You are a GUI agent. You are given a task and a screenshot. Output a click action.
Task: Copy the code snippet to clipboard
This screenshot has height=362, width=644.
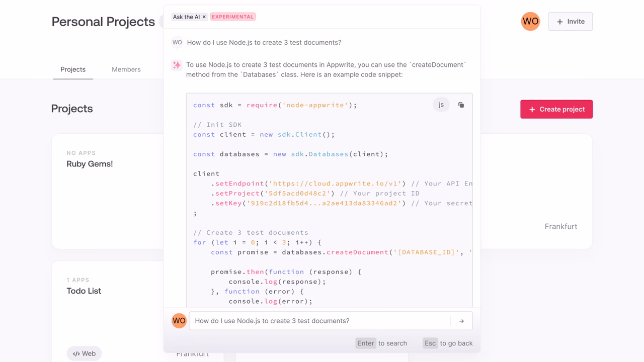pyautogui.click(x=461, y=105)
